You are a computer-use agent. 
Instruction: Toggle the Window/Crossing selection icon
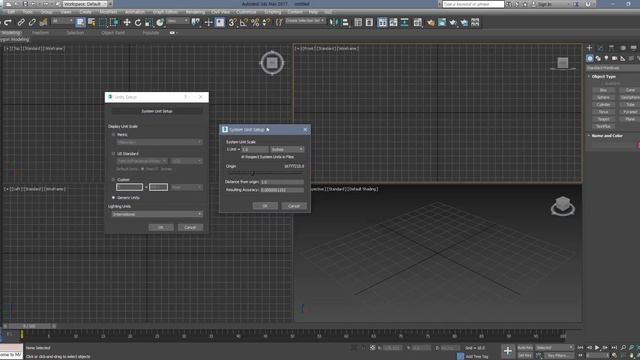pyautogui.click(x=114, y=22)
